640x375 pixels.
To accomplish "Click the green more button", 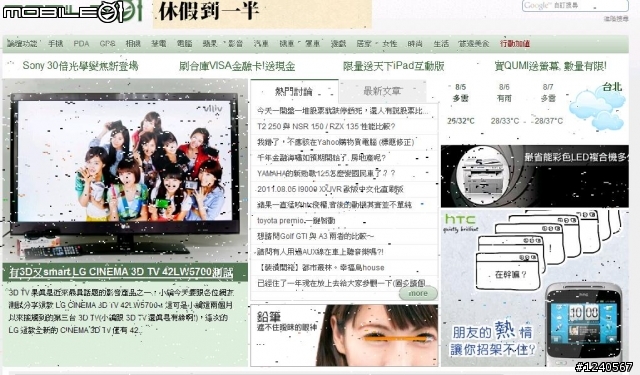I will point(418,293).
